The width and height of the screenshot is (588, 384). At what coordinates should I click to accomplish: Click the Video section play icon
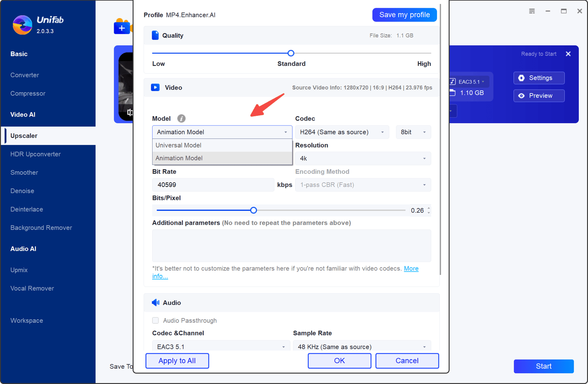coord(155,87)
